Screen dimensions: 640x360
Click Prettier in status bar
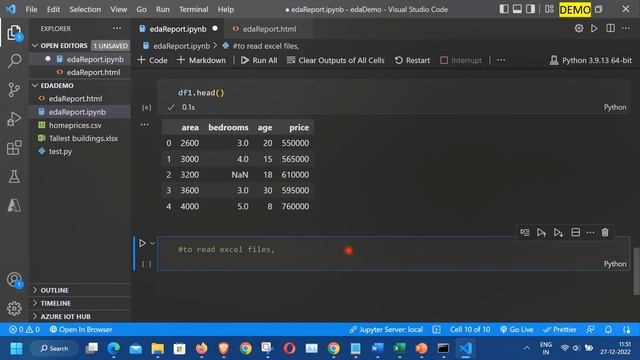pos(560,329)
